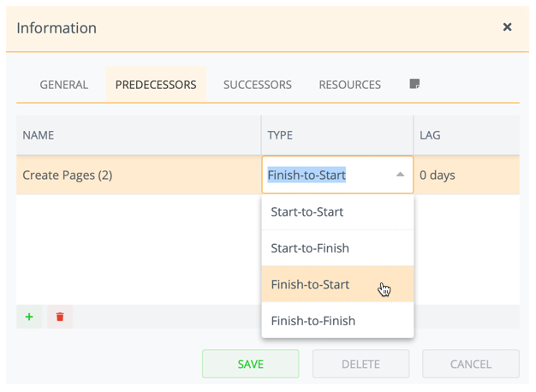Click the Cancel button

click(470, 364)
